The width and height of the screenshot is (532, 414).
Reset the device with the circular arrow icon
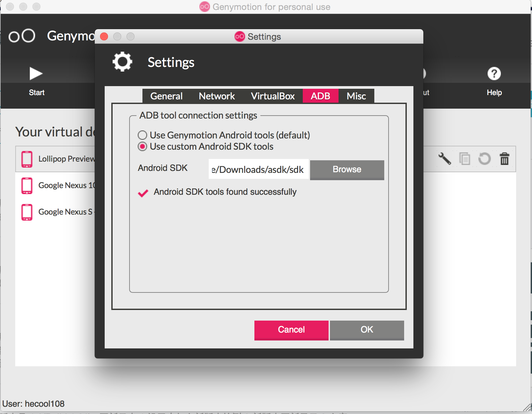coord(485,159)
